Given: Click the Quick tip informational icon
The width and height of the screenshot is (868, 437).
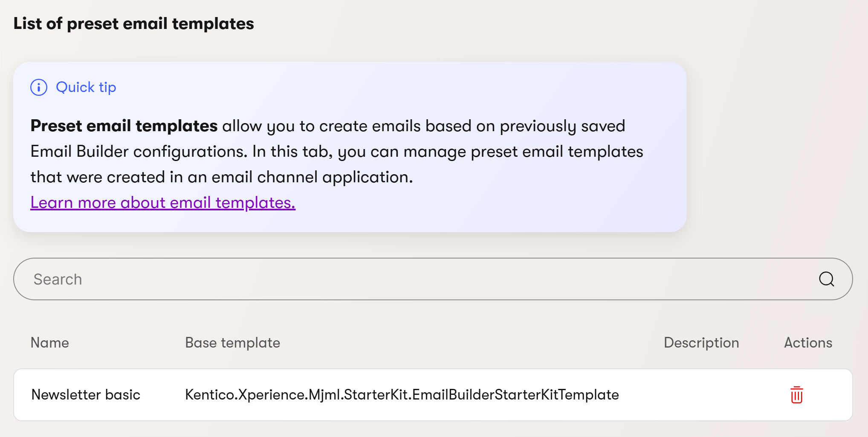Looking at the screenshot, I should [x=39, y=87].
